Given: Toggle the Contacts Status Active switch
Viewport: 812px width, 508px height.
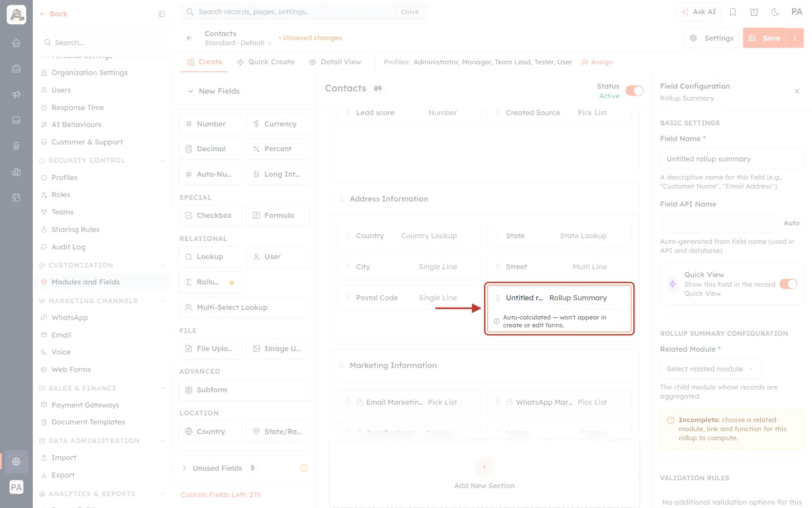Looking at the screenshot, I should click(x=635, y=91).
